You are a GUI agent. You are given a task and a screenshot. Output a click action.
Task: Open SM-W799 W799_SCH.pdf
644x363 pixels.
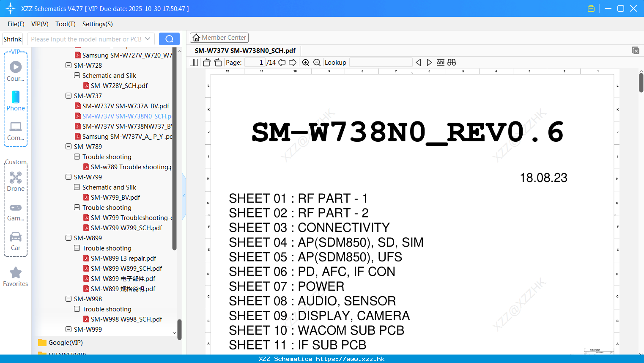tap(123, 228)
